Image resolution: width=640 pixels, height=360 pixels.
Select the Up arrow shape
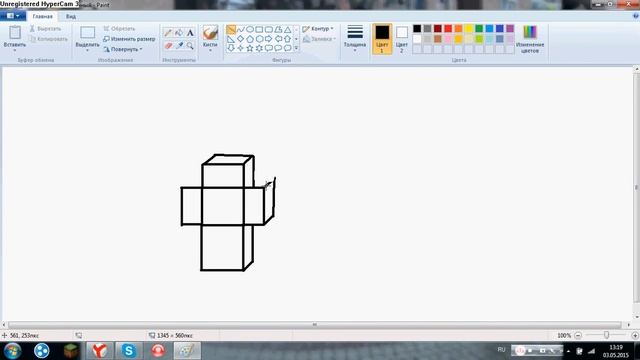click(287, 39)
